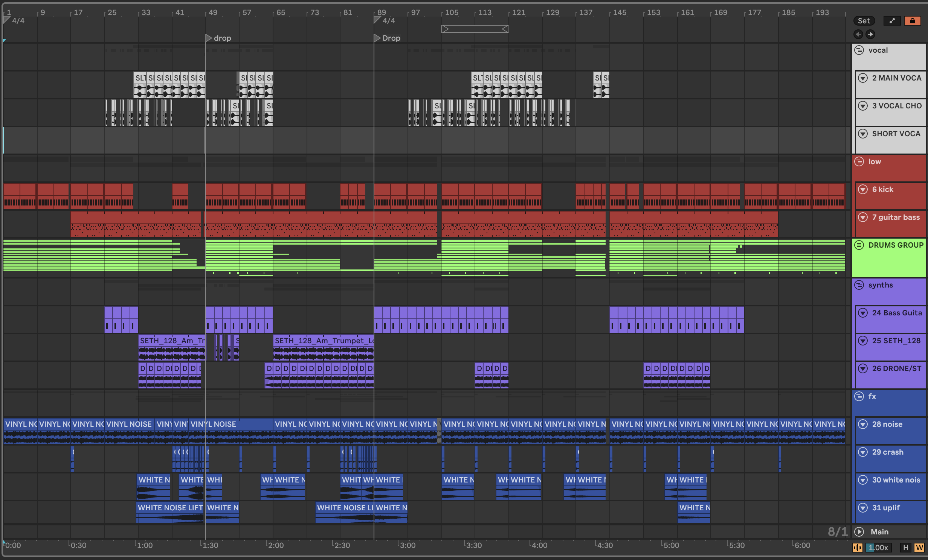Viewport: 928px width, 560px height.
Task: Click the Main track play icon
Action: [x=859, y=531]
